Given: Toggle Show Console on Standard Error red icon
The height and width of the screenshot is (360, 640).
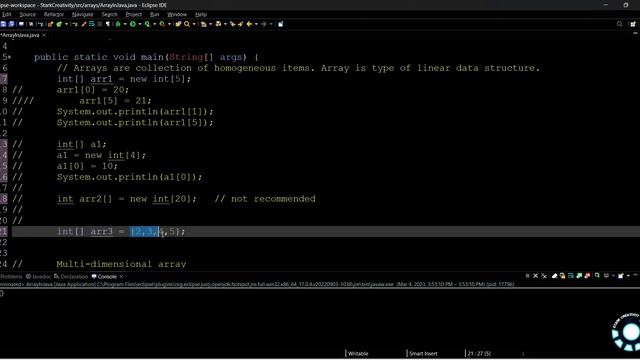Looking at the screenshot, I should click(587, 276).
